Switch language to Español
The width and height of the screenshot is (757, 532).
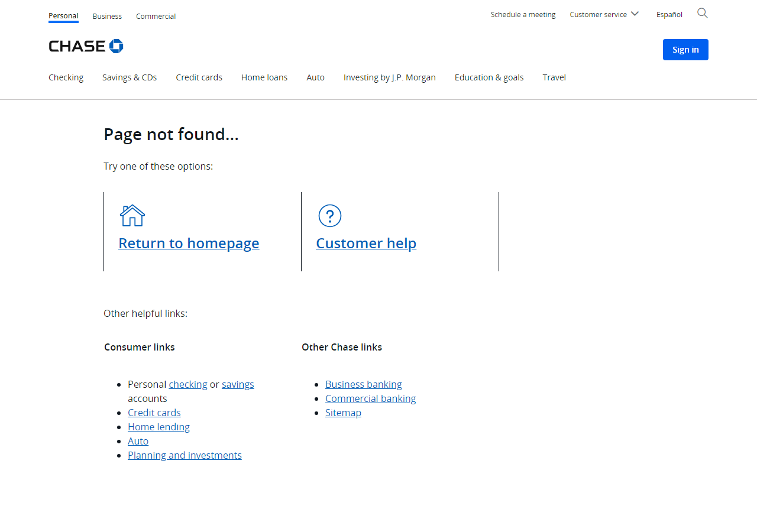coord(669,14)
